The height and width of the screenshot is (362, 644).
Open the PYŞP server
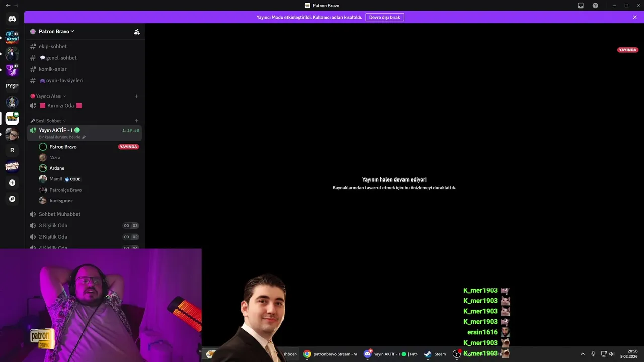click(12, 86)
